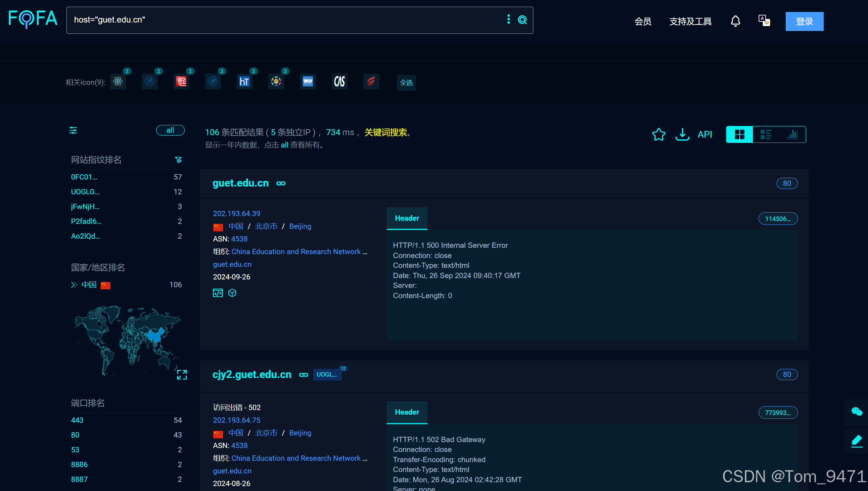Expand the world map fullscreen
Image resolution: width=868 pixels, height=491 pixels.
[182, 374]
